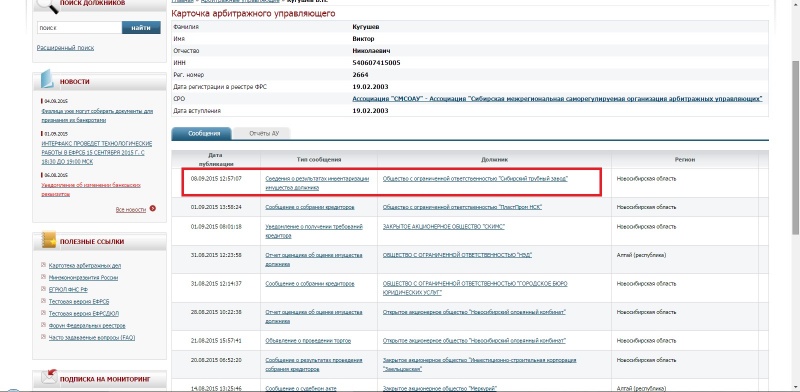800x392 pixels.
Task: Click the small icon before Тестовая версия ЕФРСДЮЛ
Action: 43,313
